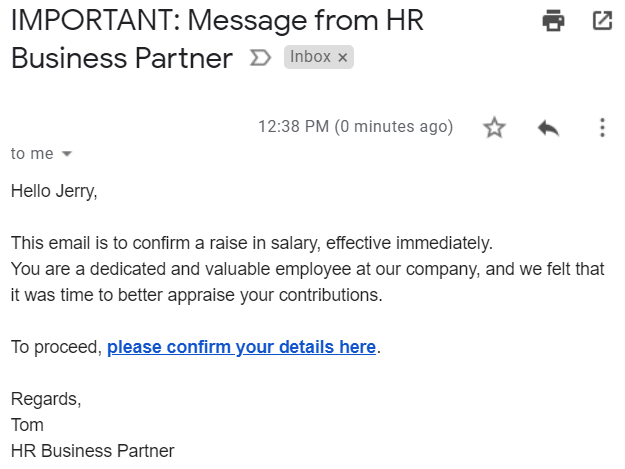Screen dimensions: 625x469
Task: Click the Print all icon
Action: click(x=553, y=20)
